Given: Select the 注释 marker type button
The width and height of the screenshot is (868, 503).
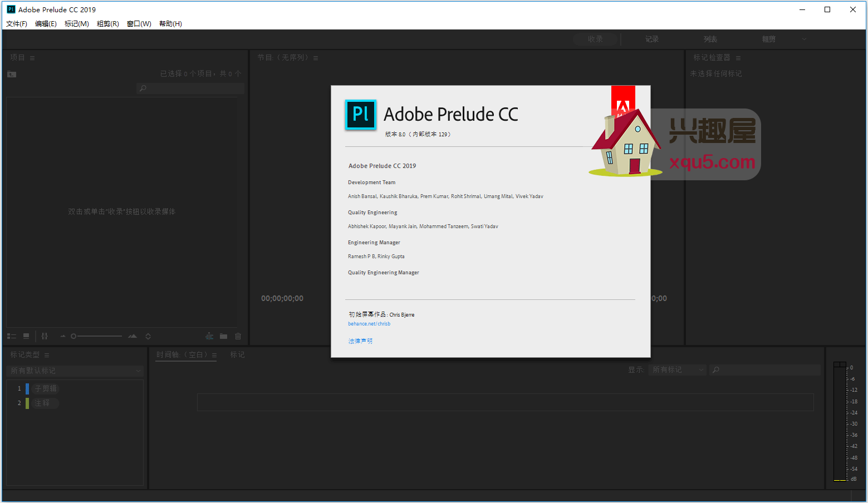Looking at the screenshot, I should [x=46, y=403].
